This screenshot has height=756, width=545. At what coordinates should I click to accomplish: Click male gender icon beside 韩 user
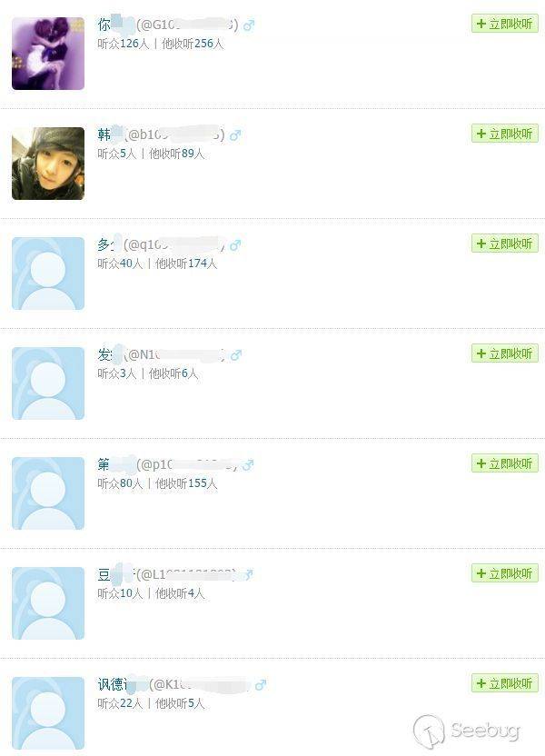coord(235,135)
